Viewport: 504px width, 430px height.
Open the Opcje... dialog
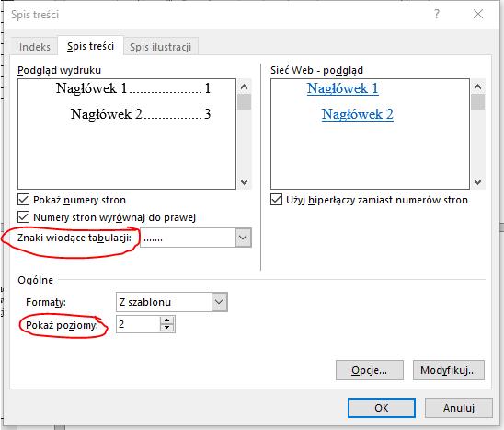370,370
